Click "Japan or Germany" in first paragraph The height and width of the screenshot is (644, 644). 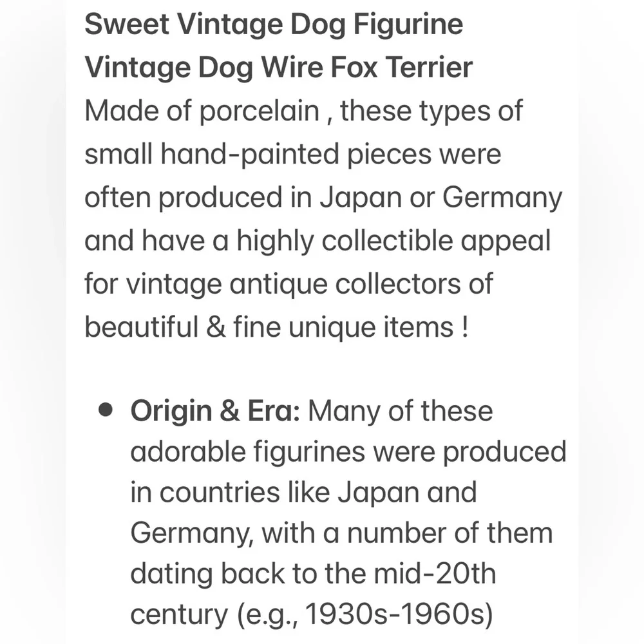click(440, 198)
